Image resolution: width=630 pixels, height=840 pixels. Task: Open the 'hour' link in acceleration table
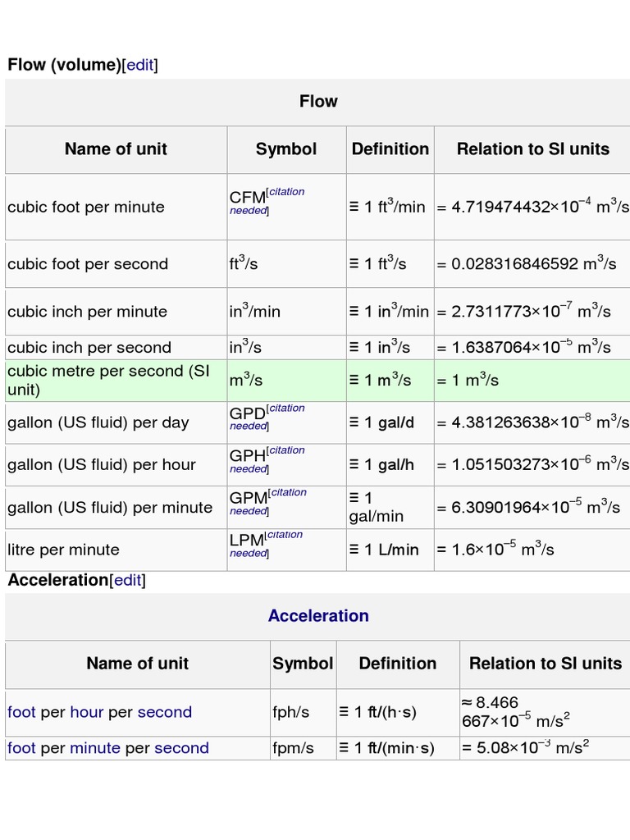86,712
